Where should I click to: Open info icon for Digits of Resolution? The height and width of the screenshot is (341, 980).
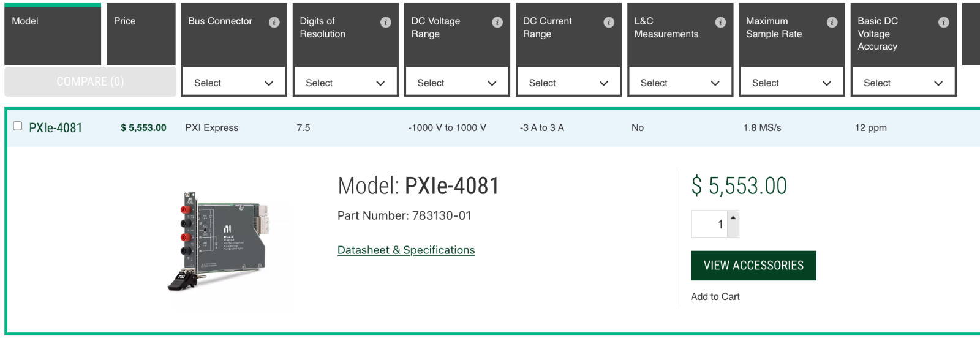coord(386,22)
